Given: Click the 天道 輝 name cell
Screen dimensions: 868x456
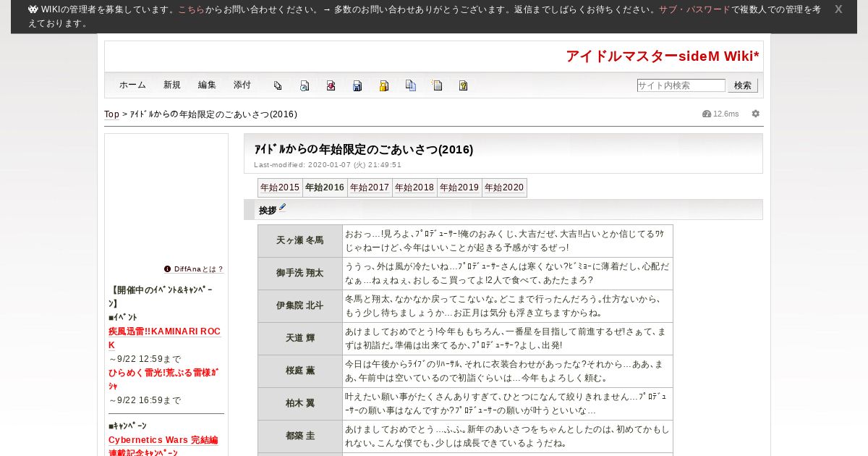Looking at the screenshot, I should tap(300, 339).
